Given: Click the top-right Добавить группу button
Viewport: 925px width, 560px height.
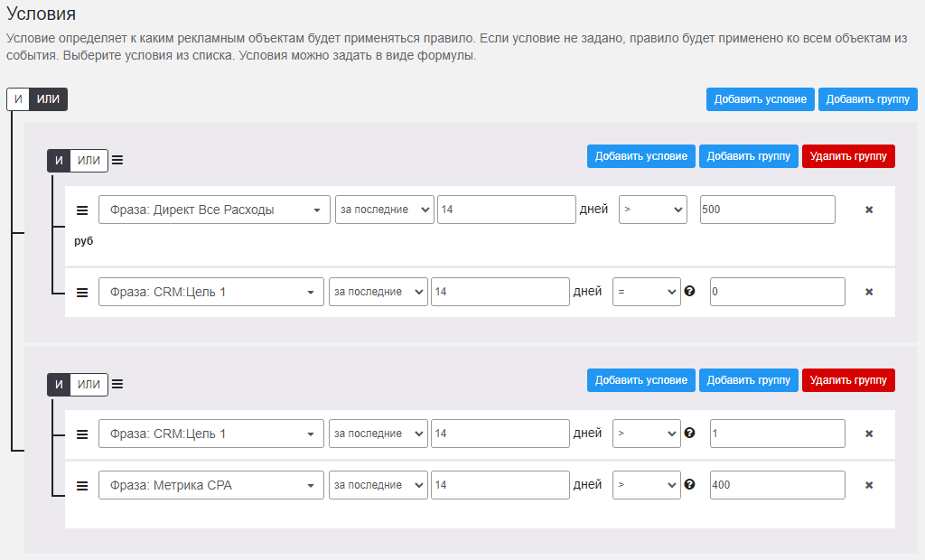Looking at the screenshot, I should pyautogui.click(x=867, y=99).
